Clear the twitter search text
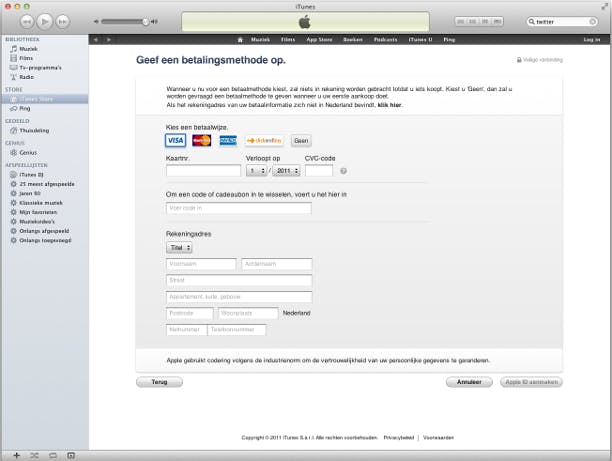The image size is (612, 461). pyautogui.click(x=592, y=21)
